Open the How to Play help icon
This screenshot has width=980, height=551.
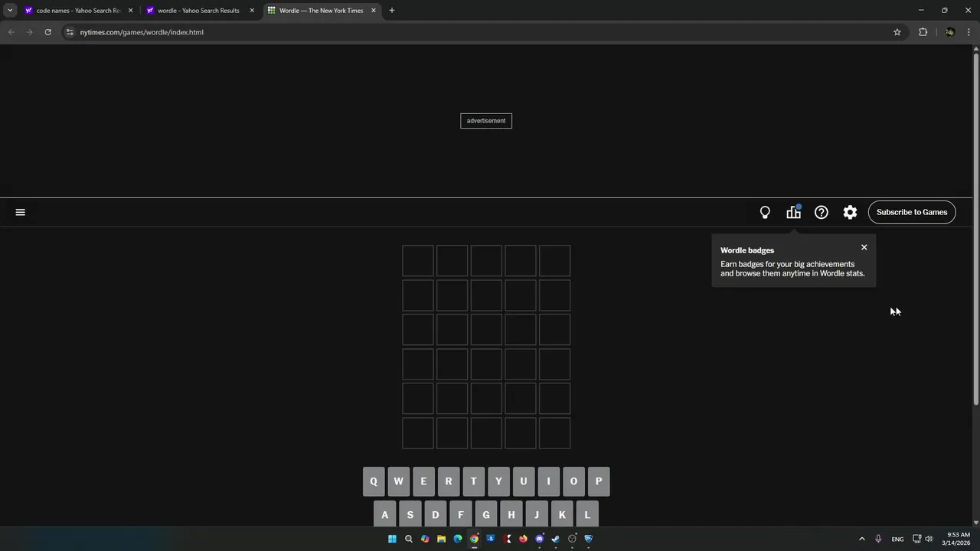coord(822,213)
